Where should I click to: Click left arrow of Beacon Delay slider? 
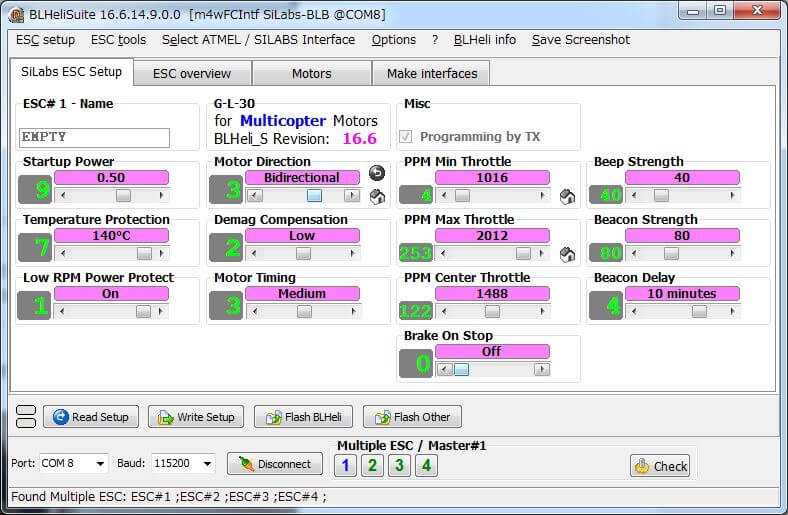coord(634,312)
